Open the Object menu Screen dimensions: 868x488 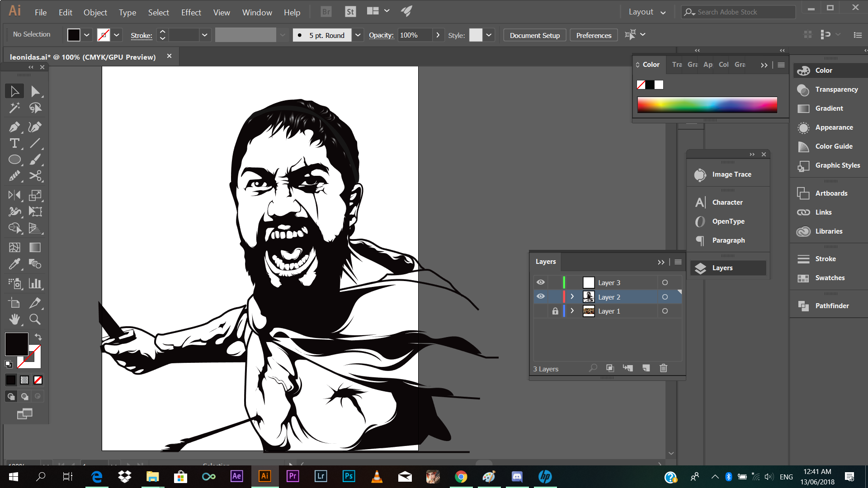pyautogui.click(x=95, y=13)
